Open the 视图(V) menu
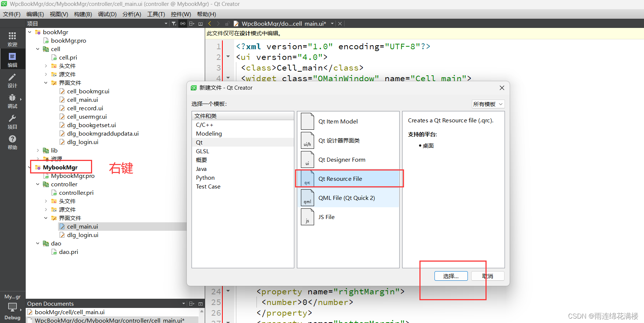Image resolution: width=644 pixels, height=323 pixels. click(59, 14)
